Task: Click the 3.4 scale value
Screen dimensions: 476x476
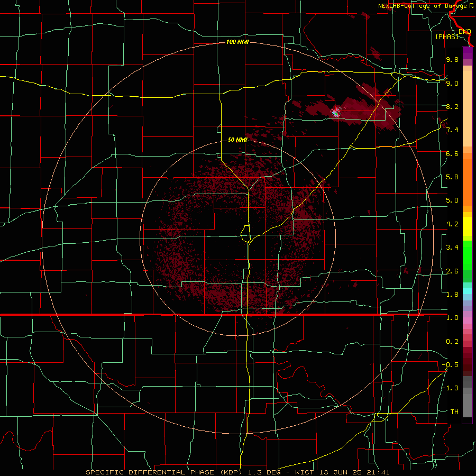Action: click(x=452, y=248)
